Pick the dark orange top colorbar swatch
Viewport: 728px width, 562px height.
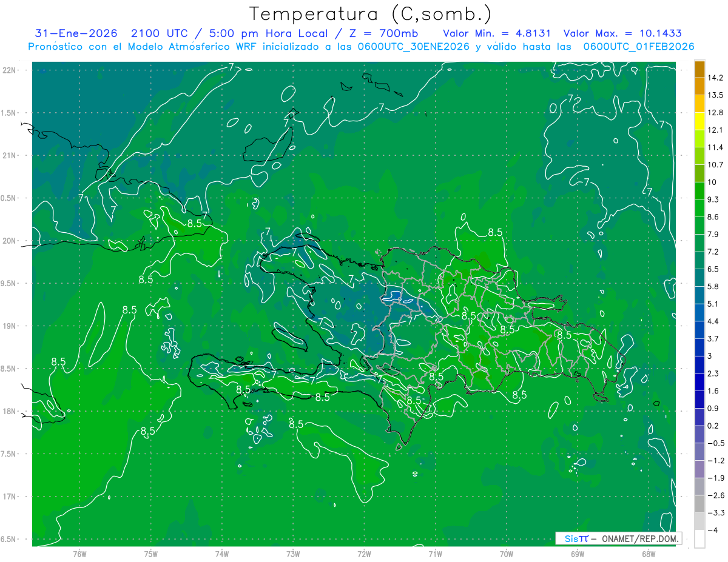click(x=699, y=69)
